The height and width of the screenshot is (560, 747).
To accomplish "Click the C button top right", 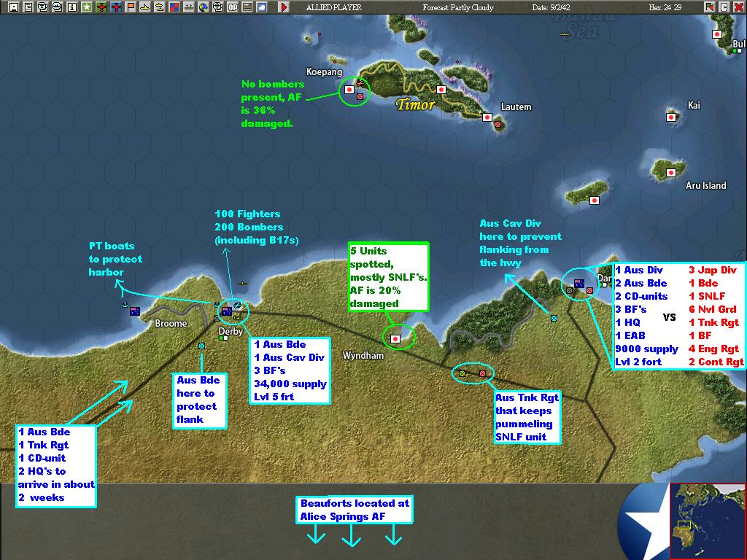I will pyautogui.click(x=724, y=7).
